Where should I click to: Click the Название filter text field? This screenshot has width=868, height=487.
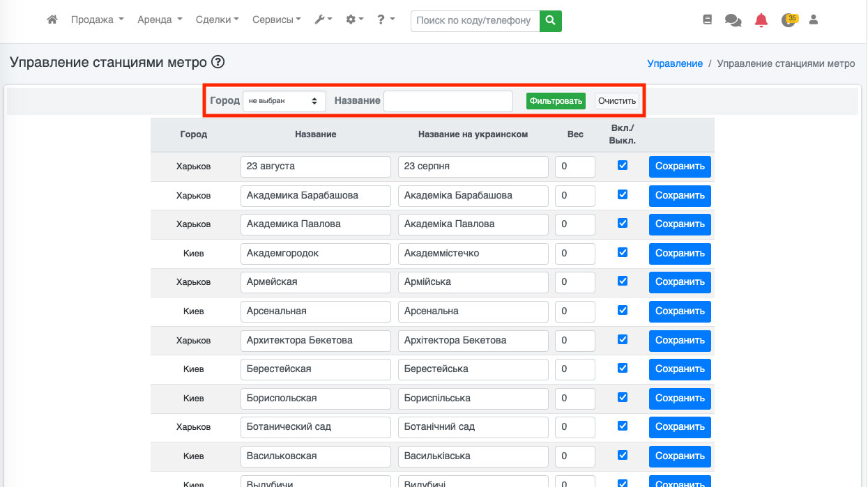tap(448, 101)
